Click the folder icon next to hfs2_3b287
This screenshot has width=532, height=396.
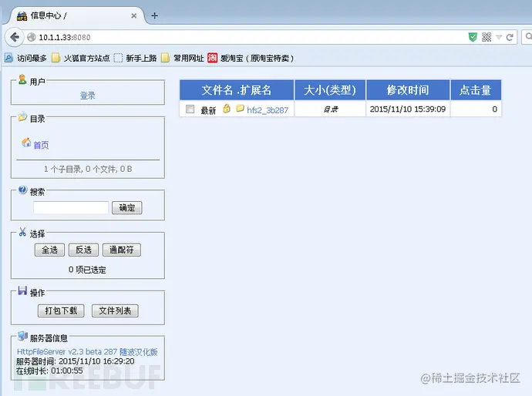[x=241, y=108]
